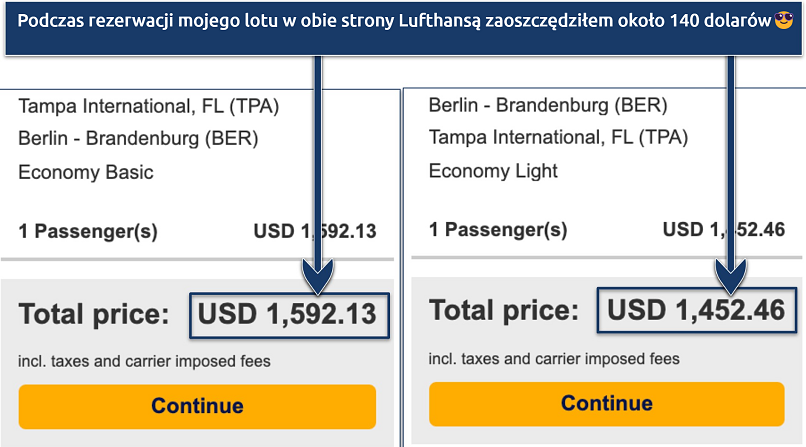Click the Economy Basic fare label
Viewport: 806px width, 447px height.
(x=86, y=172)
